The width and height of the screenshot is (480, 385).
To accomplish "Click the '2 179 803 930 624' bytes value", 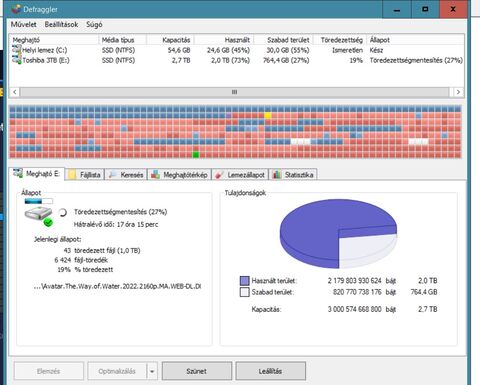I will point(354,281).
